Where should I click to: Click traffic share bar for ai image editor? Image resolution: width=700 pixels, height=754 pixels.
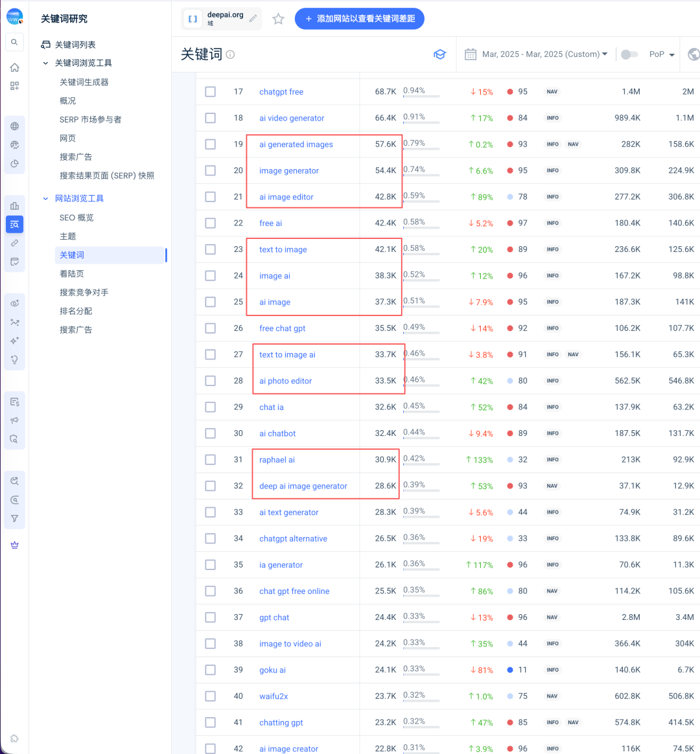[x=421, y=201]
